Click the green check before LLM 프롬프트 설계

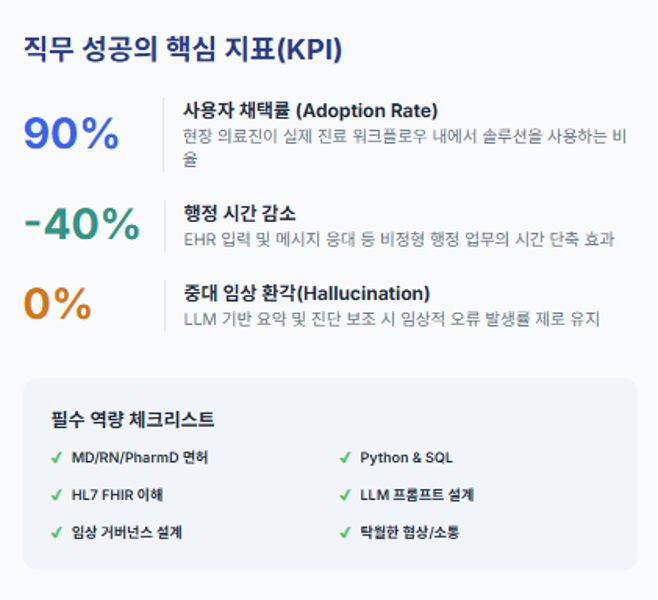345,495
